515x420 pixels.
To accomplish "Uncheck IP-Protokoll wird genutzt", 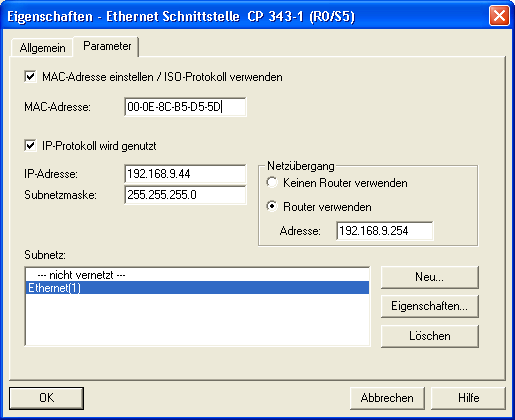I will click(x=30, y=146).
